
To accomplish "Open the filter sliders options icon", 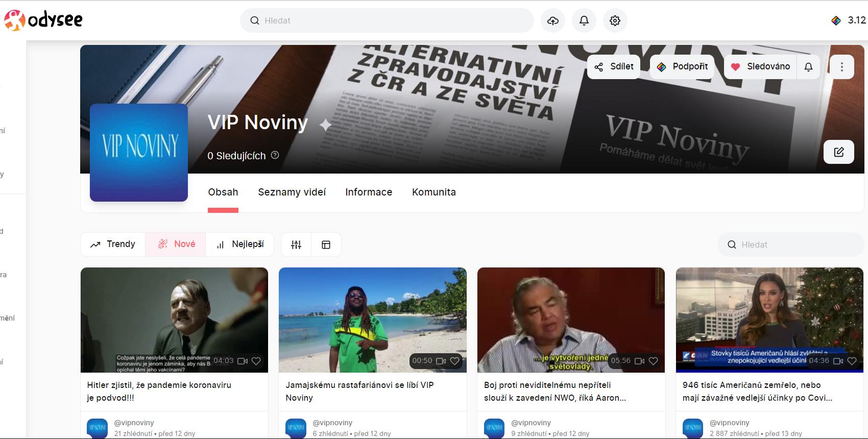I will click(x=296, y=245).
